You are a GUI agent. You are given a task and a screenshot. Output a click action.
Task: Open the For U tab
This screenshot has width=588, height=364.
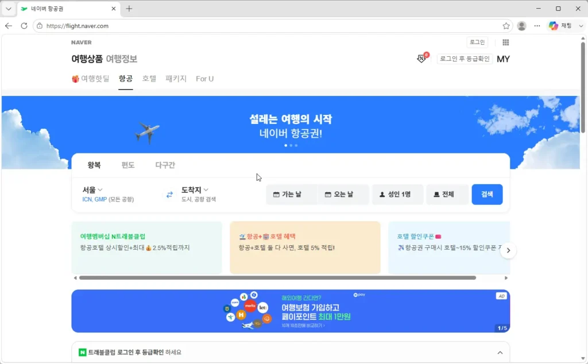coord(205,79)
